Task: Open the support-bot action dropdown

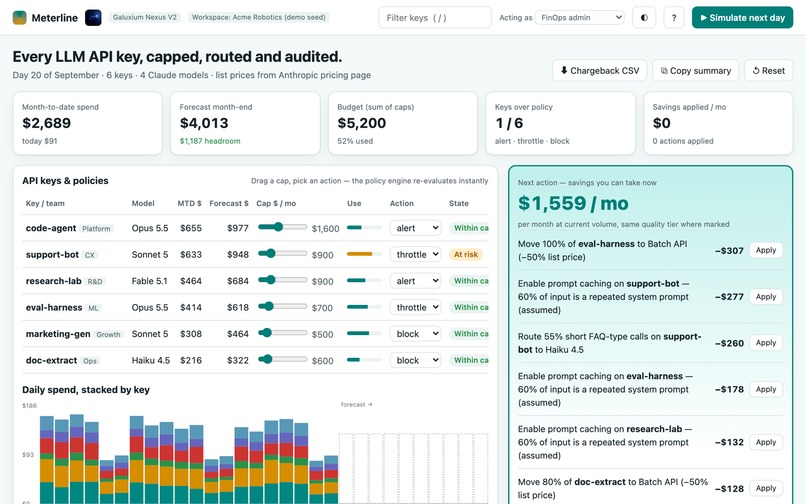Action: 415,255
